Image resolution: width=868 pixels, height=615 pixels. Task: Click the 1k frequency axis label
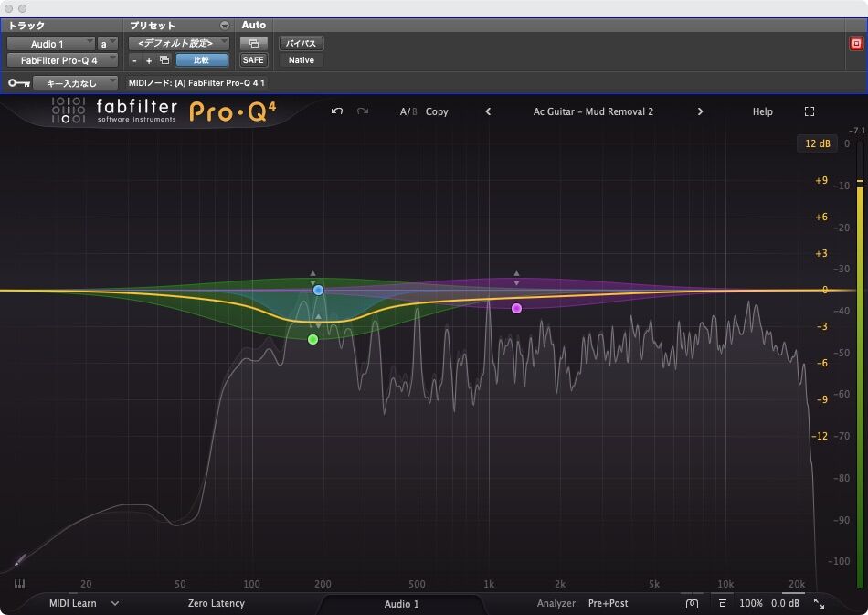[x=489, y=584]
